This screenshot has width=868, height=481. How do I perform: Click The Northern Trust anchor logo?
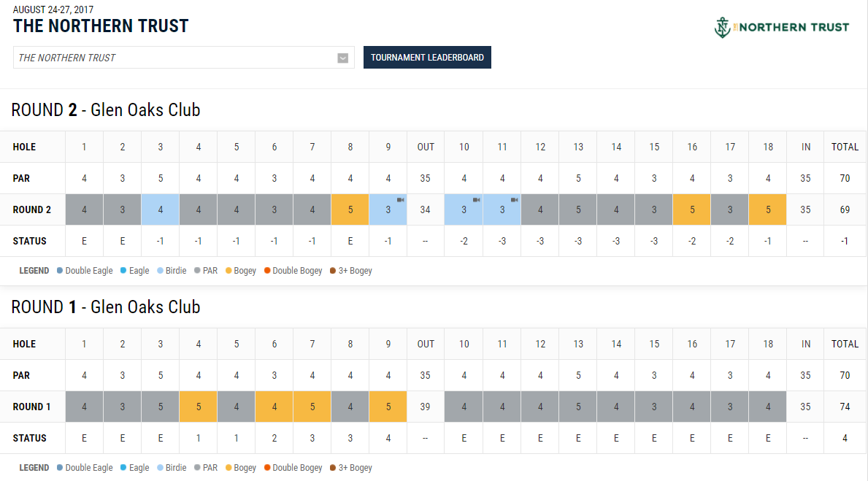[722, 28]
